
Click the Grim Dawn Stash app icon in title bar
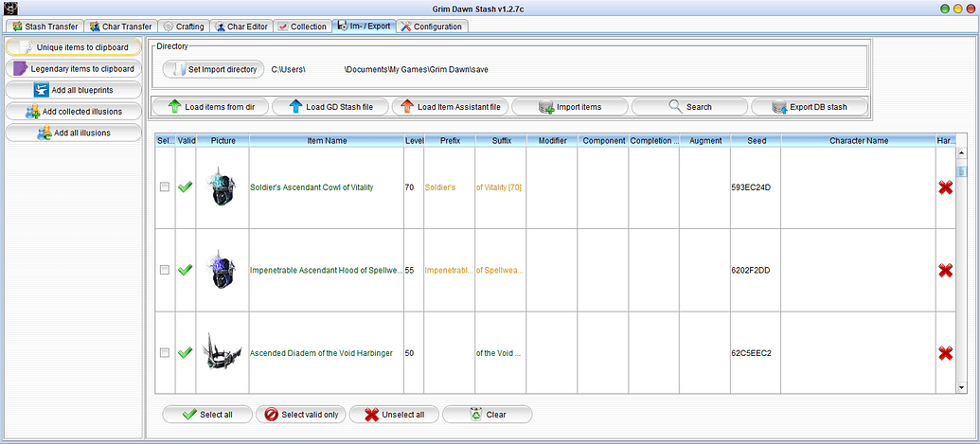tap(10, 9)
